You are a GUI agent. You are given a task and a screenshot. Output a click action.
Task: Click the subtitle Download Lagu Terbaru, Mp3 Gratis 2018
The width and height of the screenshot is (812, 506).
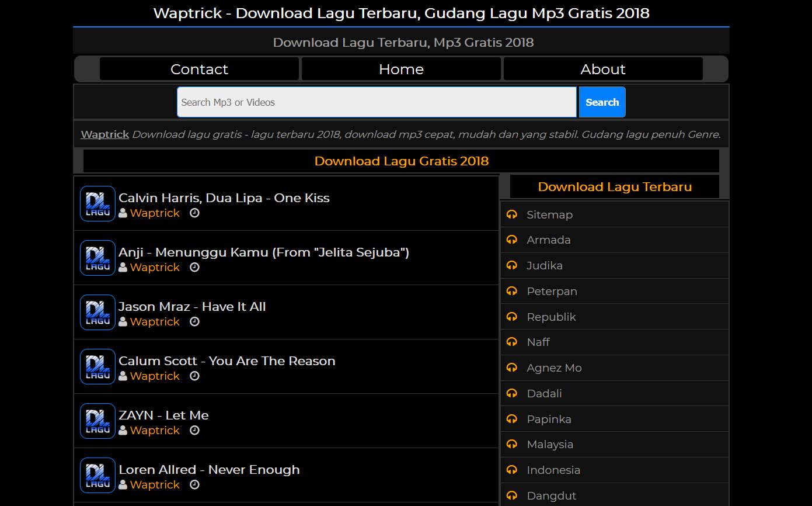403,42
